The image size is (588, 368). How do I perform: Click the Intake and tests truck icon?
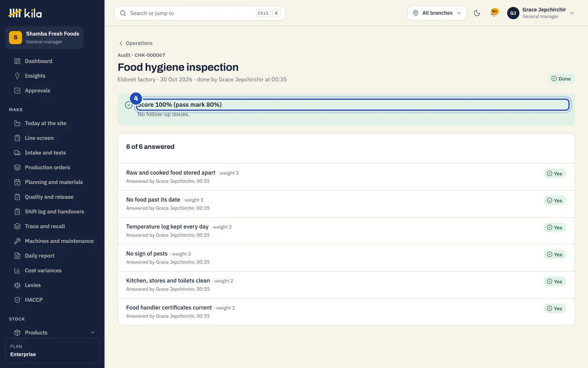[17, 153]
